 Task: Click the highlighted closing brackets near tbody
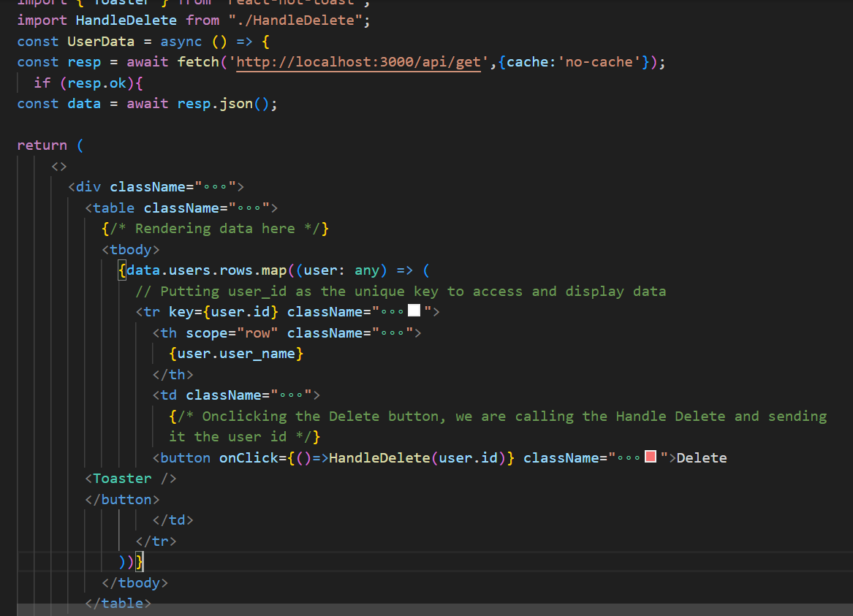[132, 561]
